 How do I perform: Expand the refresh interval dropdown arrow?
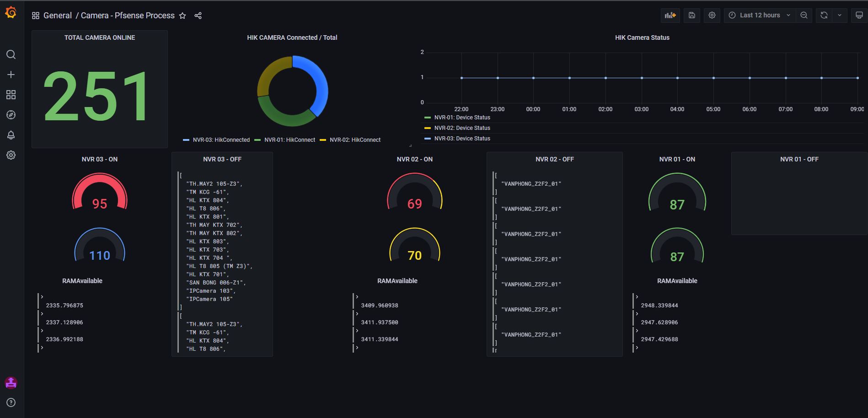[840, 15]
